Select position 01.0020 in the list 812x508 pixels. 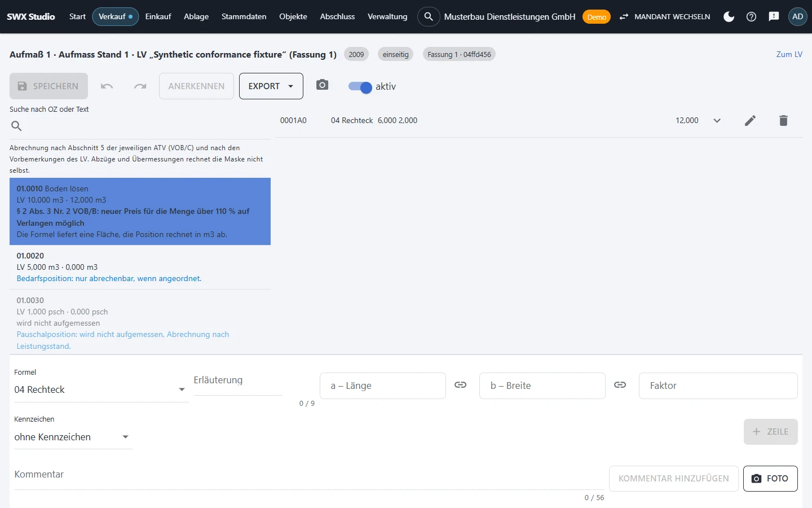click(x=140, y=267)
